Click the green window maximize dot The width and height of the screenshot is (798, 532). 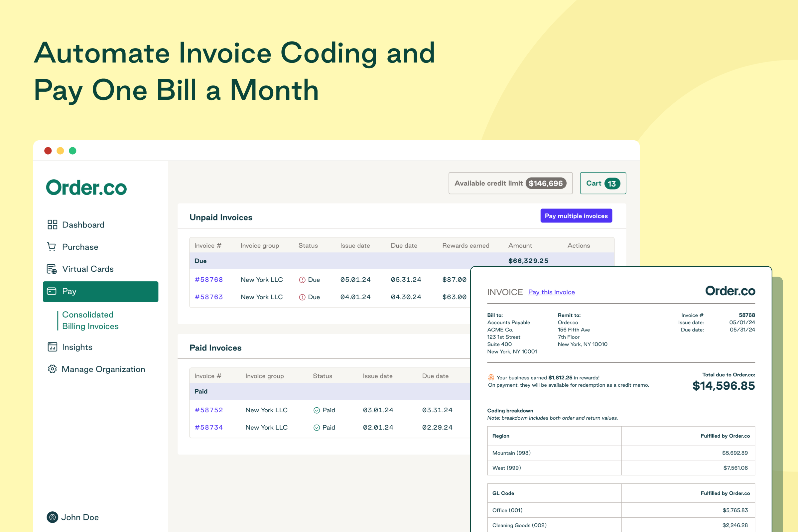coord(72,151)
